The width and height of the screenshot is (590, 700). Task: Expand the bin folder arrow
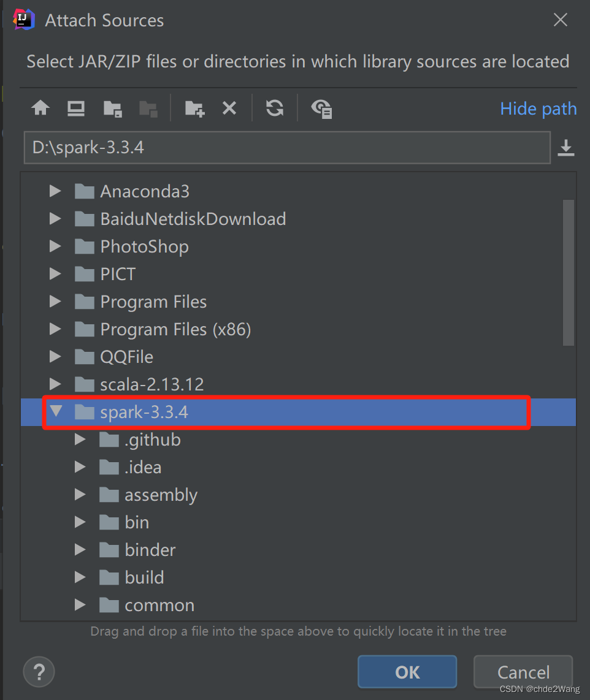[x=80, y=522]
